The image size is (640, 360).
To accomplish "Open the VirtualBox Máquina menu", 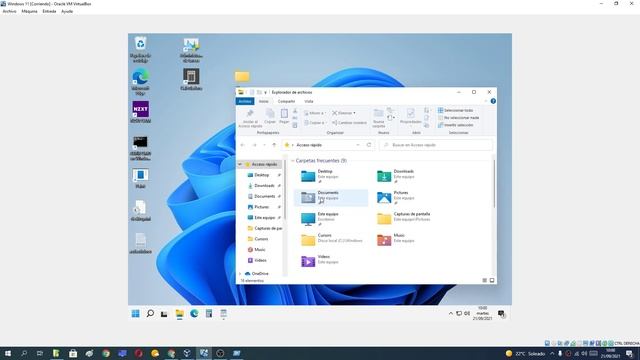I will click(x=29, y=11).
